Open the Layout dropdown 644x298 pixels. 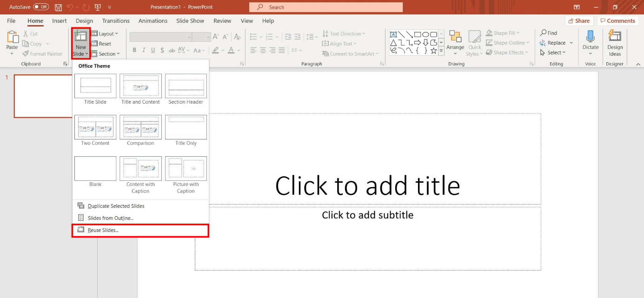click(x=105, y=33)
